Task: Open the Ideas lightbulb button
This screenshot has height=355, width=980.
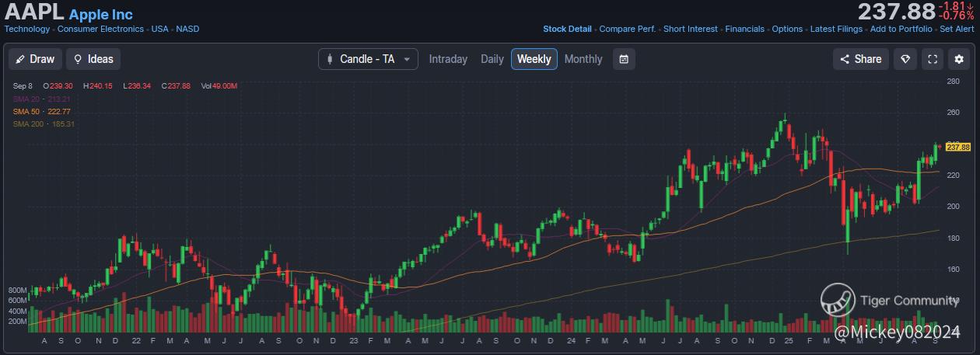Action: 93,59
